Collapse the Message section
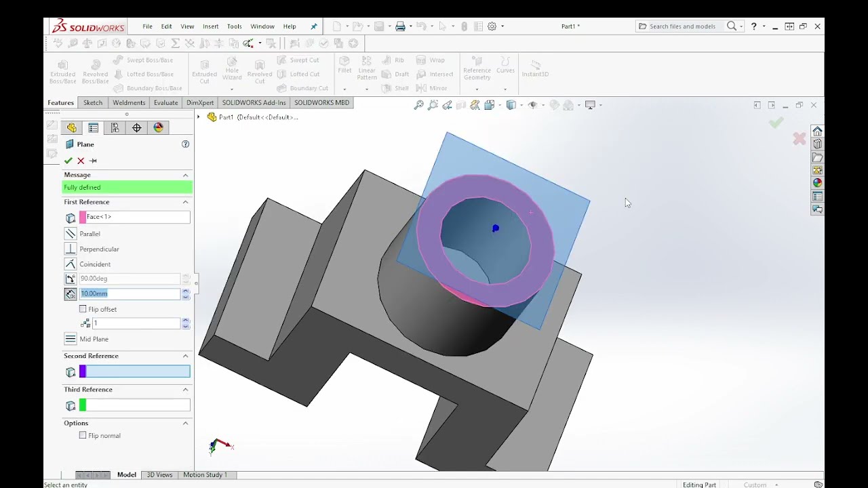868x488 pixels. (185, 175)
